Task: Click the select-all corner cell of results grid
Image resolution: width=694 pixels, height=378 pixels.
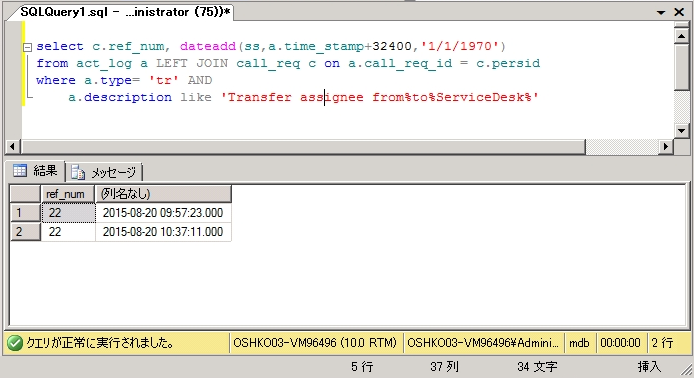Action: click(x=25, y=194)
